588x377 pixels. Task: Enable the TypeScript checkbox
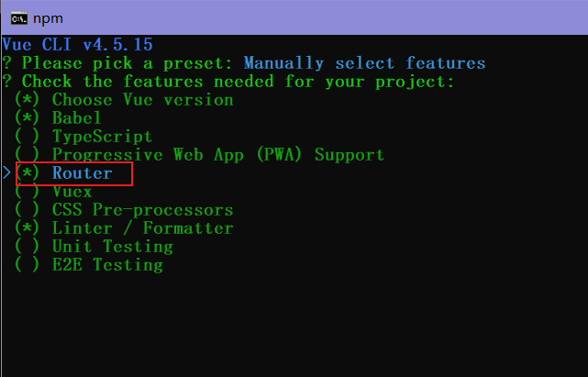(27, 136)
